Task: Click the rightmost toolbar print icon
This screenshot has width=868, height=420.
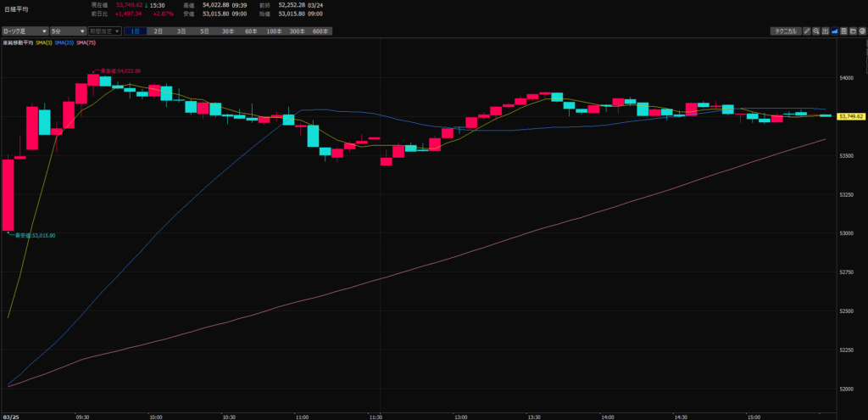Action: tap(862, 31)
